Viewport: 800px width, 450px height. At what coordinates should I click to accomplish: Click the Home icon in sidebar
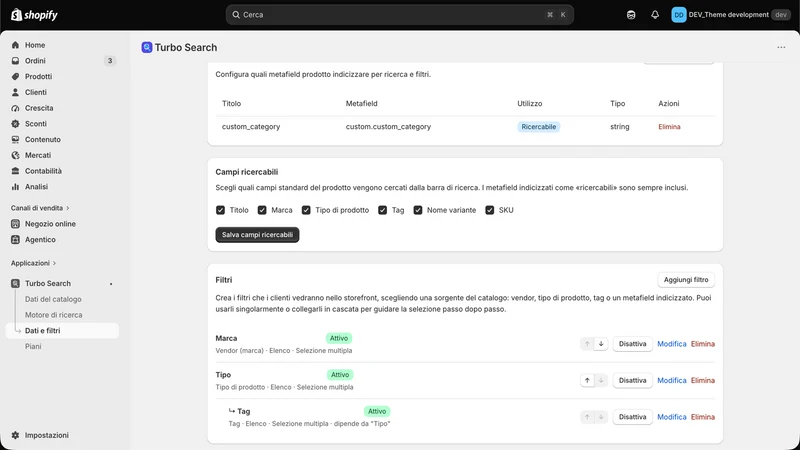pyautogui.click(x=15, y=45)
